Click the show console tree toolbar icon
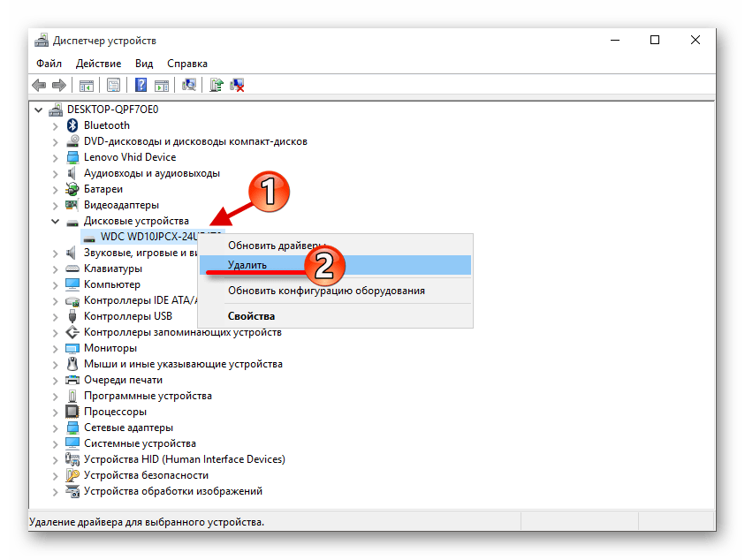This screenshot has height=560, width=745. (87, 86)
